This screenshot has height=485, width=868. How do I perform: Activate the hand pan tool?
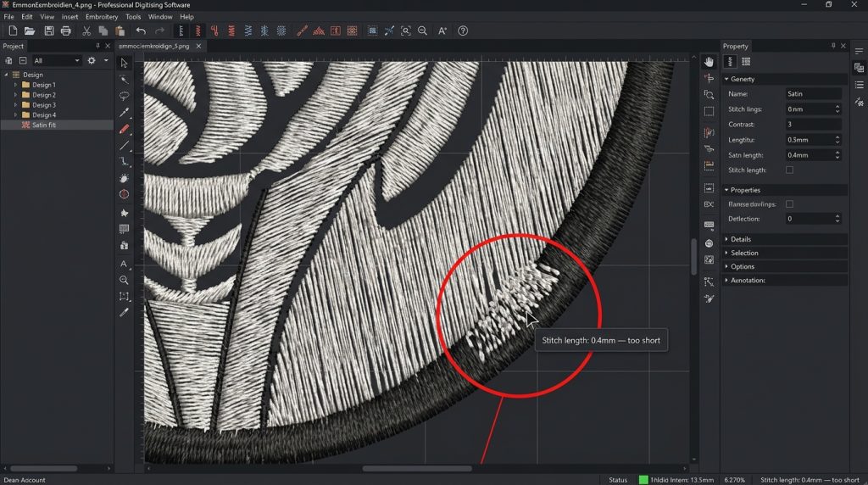(709, 62)
